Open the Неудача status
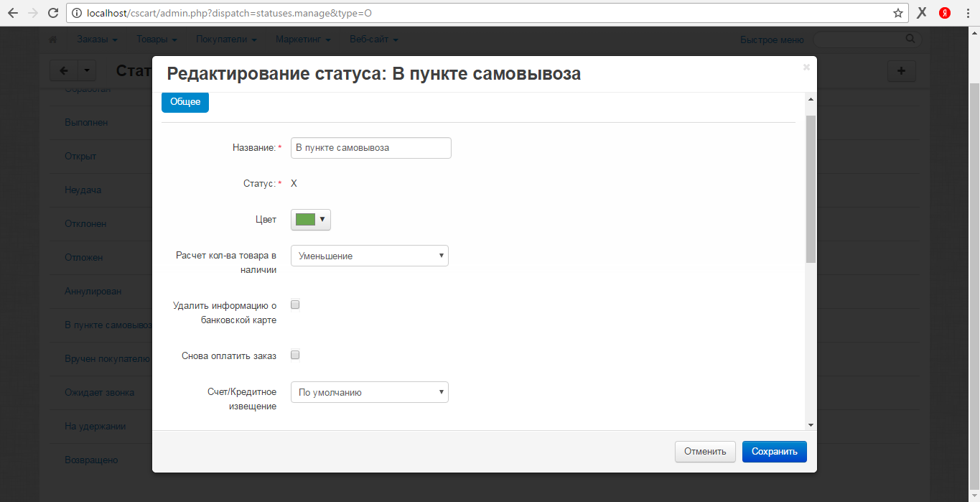The height and width of the screenshot is (502, 980). [x=83, y=190]
